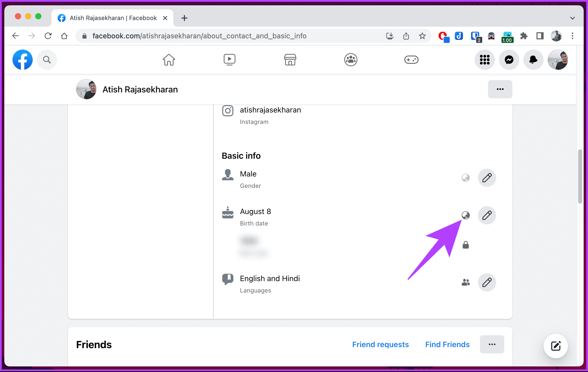Go to the Facebook Home feed

(x=169, y=60)
